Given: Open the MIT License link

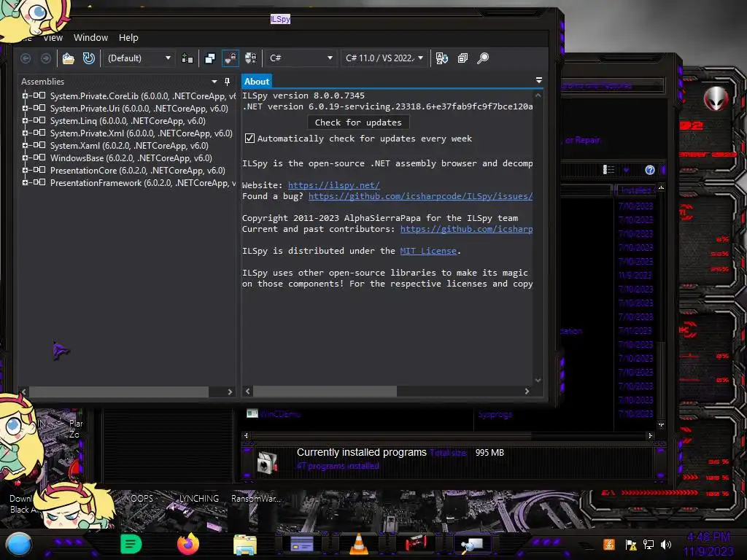Looking at the screenshot, I should tap(428, 251).
